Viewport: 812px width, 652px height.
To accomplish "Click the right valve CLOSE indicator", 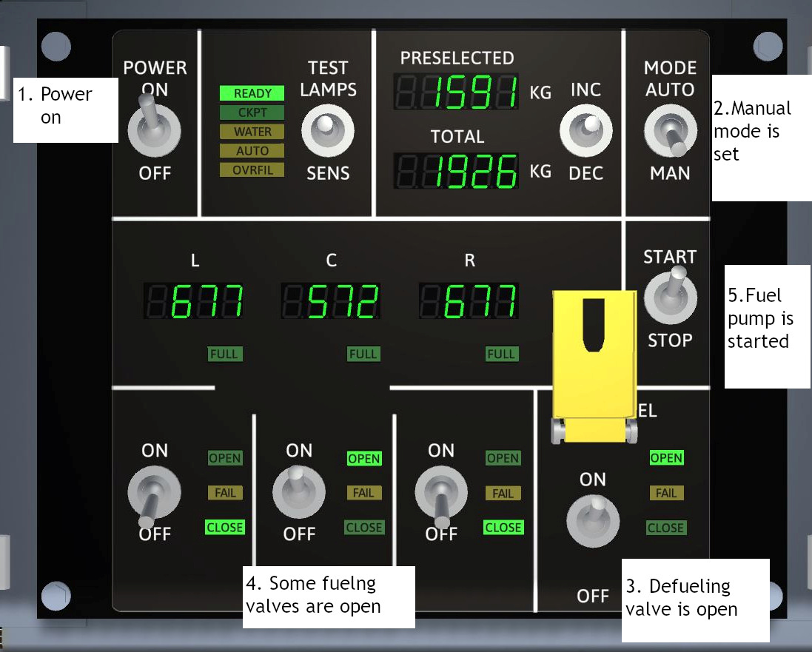I will [503, 528].
